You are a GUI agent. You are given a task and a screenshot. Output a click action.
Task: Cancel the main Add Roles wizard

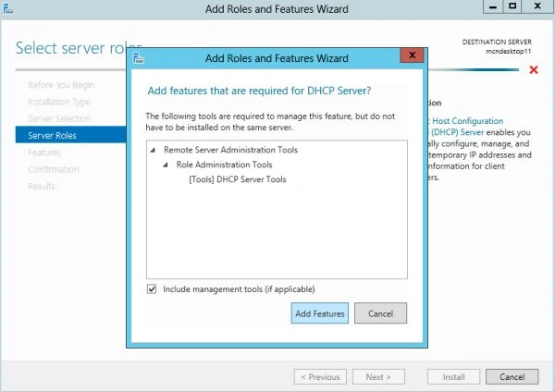512,377
